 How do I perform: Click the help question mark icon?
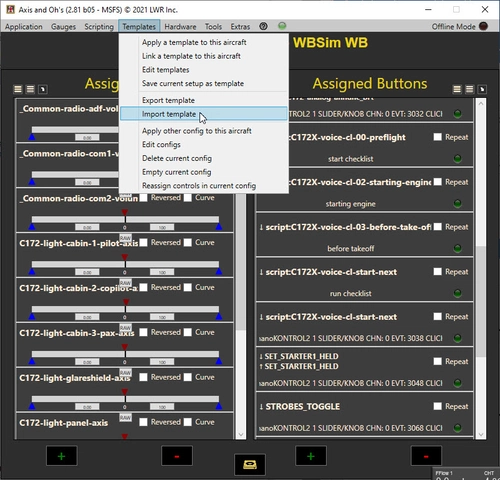[263, 26]
